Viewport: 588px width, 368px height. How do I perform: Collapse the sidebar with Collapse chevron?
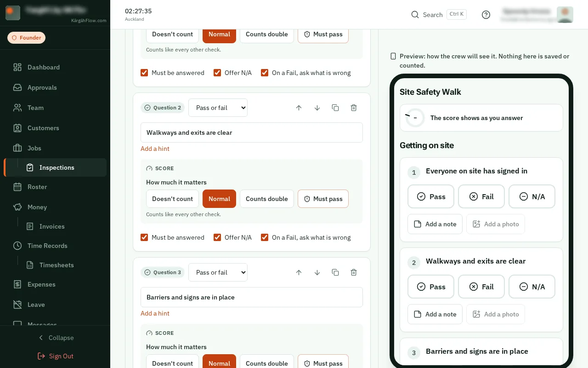coord(55,338)
